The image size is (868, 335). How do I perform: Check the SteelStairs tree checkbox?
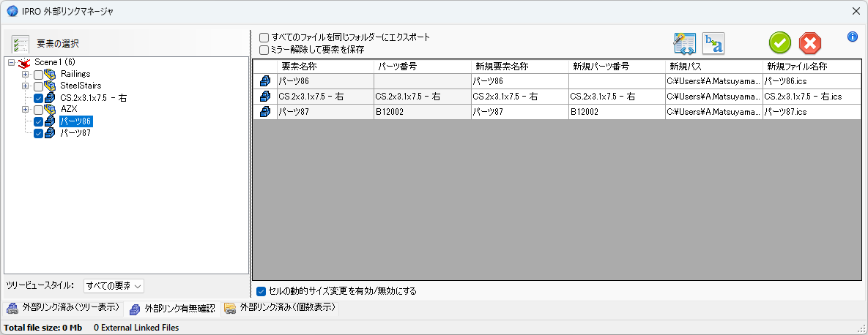[x=38, y=86]
